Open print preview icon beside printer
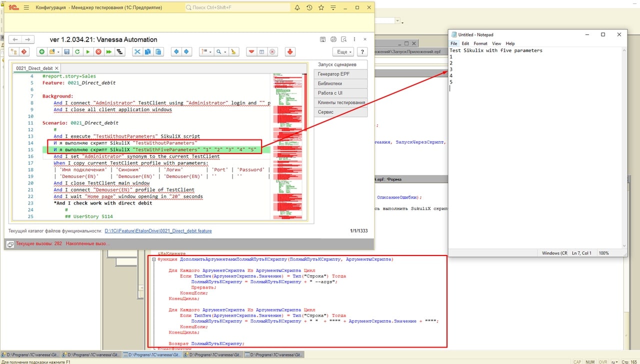This screenshot has width=640, height=364. pyautogui.click(x=343, y=39)
